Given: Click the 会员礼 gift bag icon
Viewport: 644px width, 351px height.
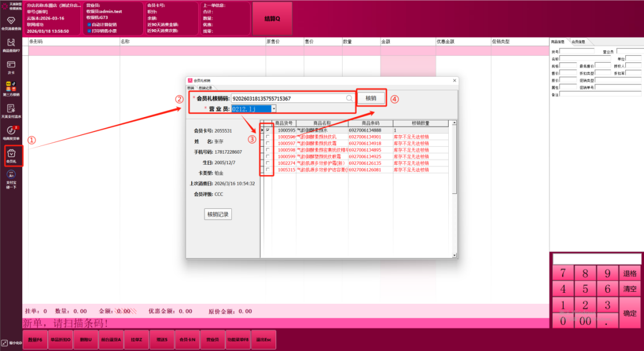Looking at the screenshot, I should [x=11, y=155].
